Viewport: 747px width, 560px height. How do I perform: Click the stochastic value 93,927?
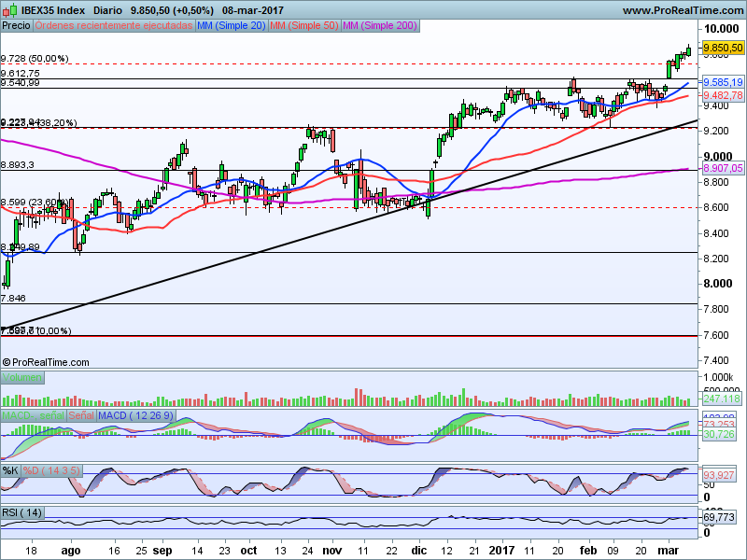718,475
